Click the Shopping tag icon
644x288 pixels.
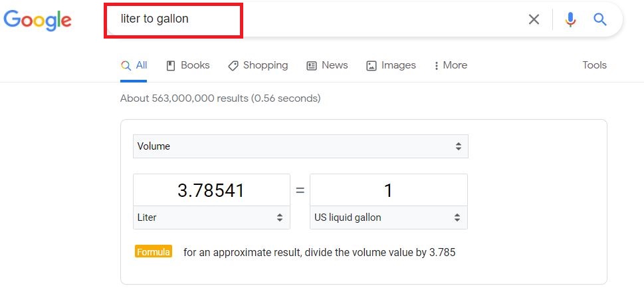(x=233, y=66)
